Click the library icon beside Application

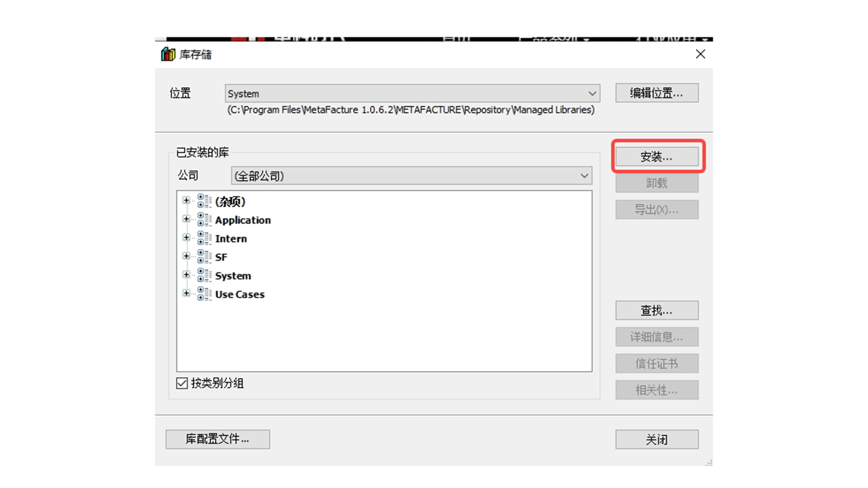[x=204, y=220]
